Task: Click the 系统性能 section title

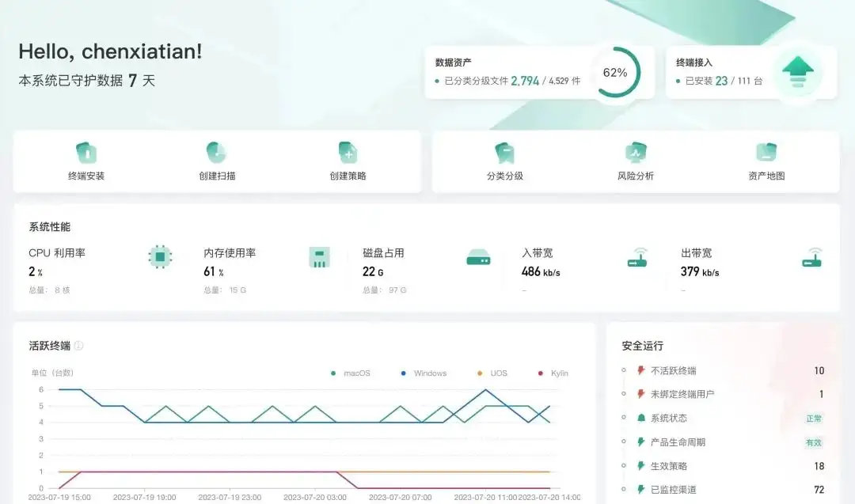Action: (50, 226)
